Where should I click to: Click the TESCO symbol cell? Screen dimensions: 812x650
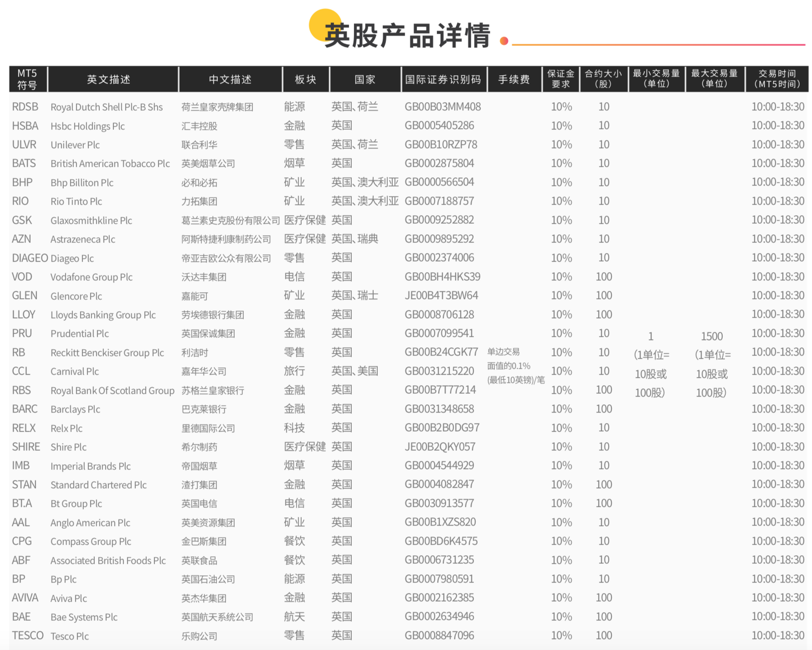point(28,635)
